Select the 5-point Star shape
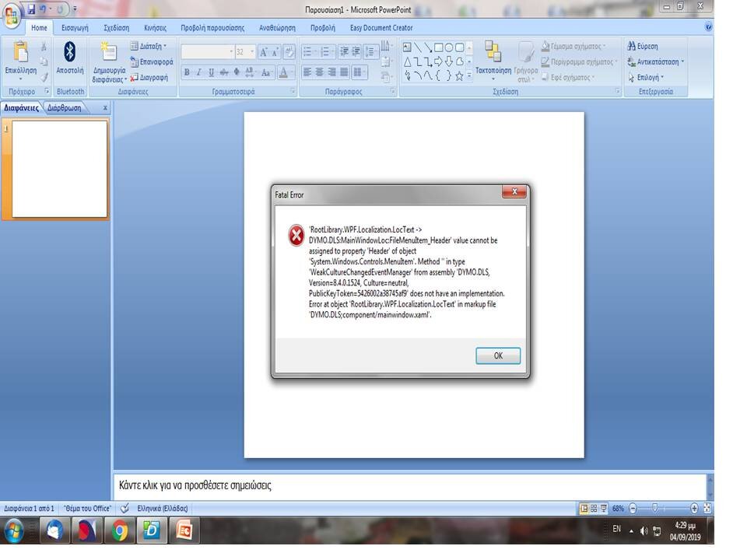The image size is (747, 560). [459, 76]
